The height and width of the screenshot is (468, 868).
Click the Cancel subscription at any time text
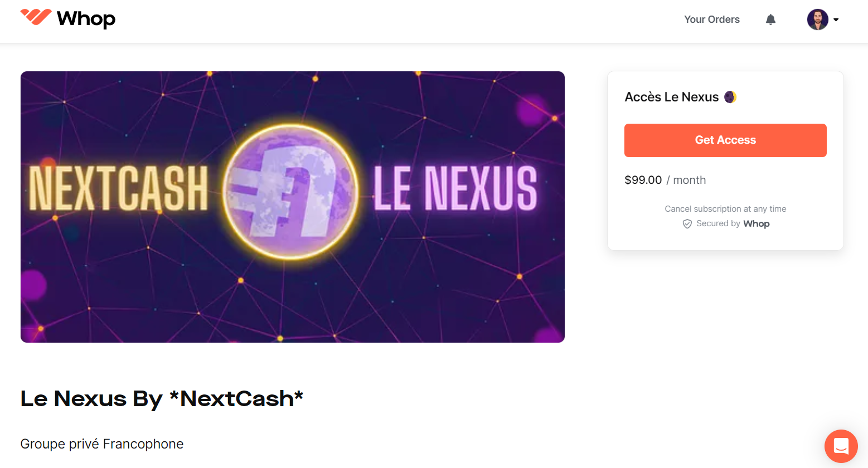pyautogui.click(x=725, y=209)
